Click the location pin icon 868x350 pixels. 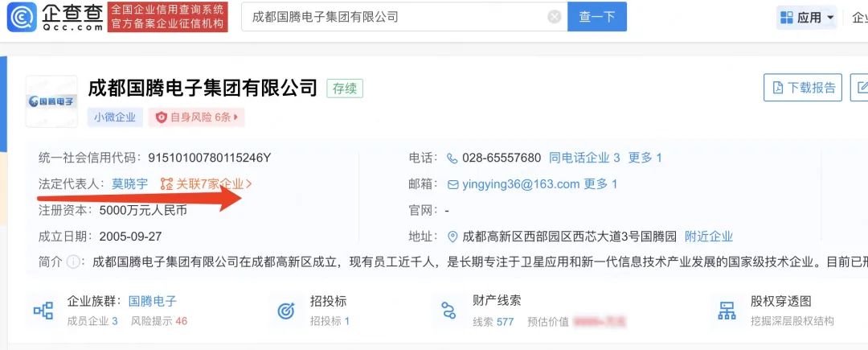coord(452,237)
